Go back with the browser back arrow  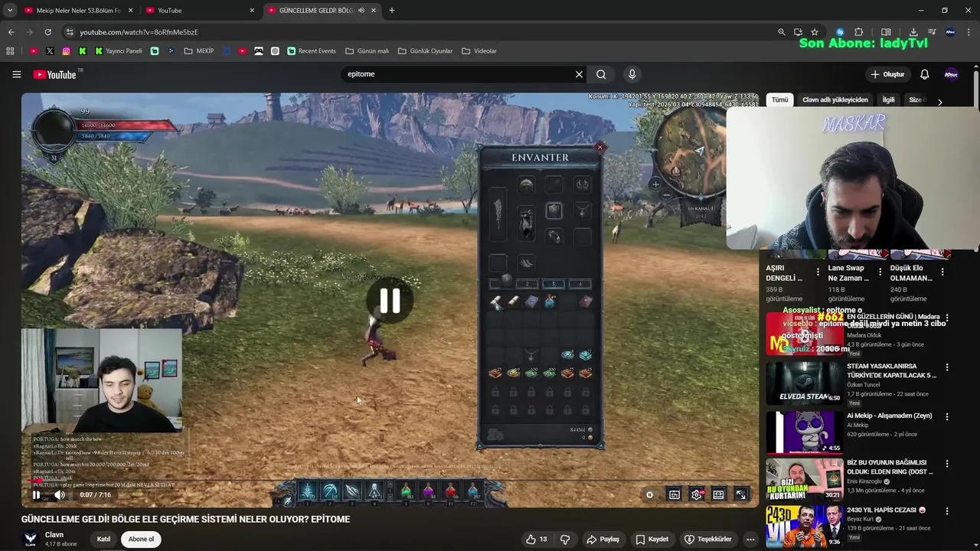(x=11, y=32)
